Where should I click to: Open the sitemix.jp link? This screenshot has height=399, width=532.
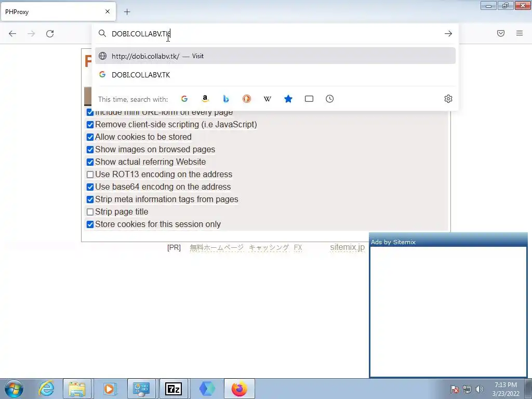[x=348, y=247]
